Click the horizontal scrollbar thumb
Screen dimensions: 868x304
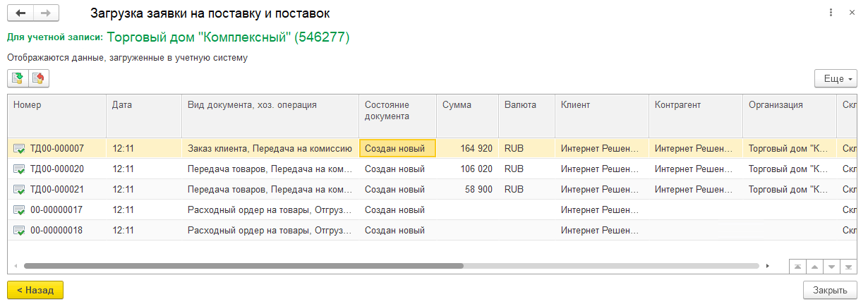pos(243,267)
